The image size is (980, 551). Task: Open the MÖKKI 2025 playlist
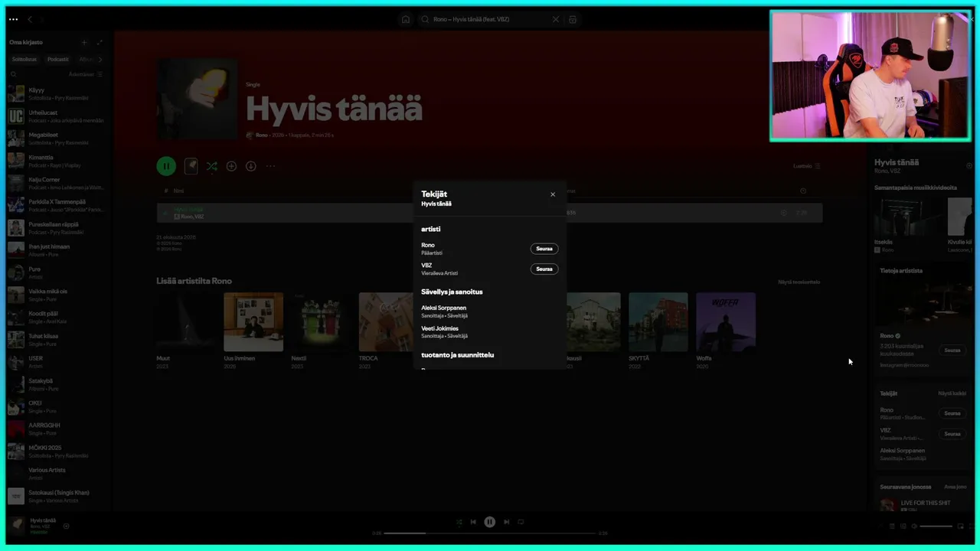point(56,451)
